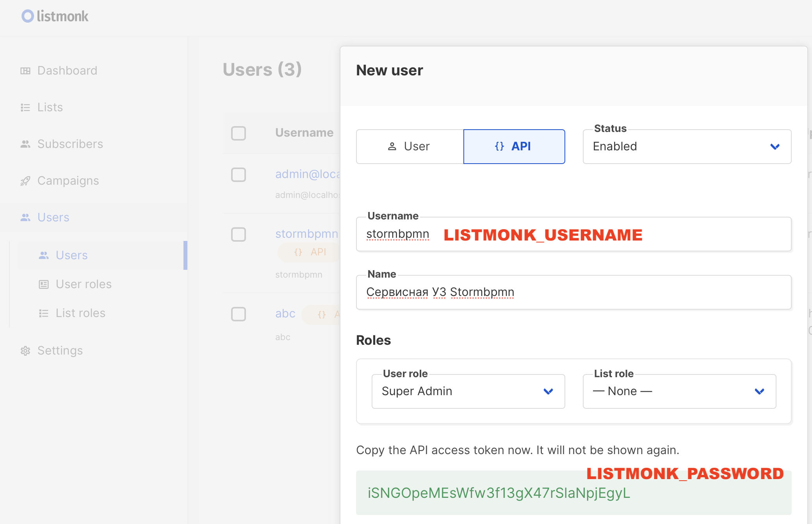
Task: Switch user type to API
Action: coord(514,146)
